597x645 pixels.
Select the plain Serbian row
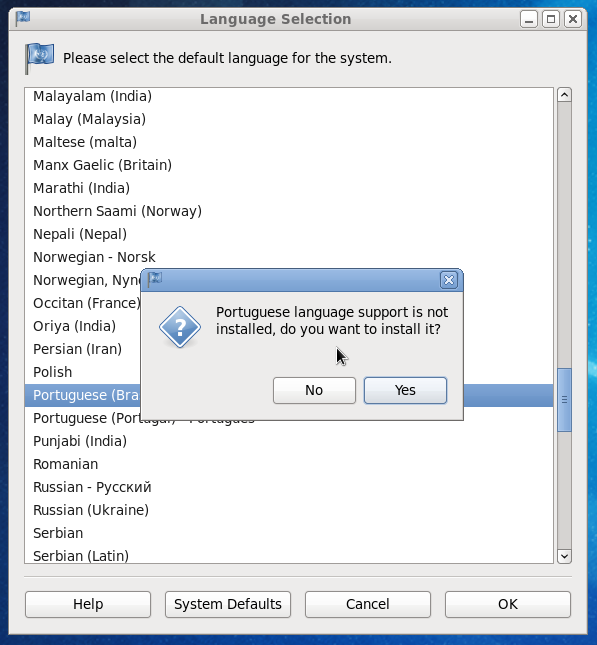[x=289, y=534]
